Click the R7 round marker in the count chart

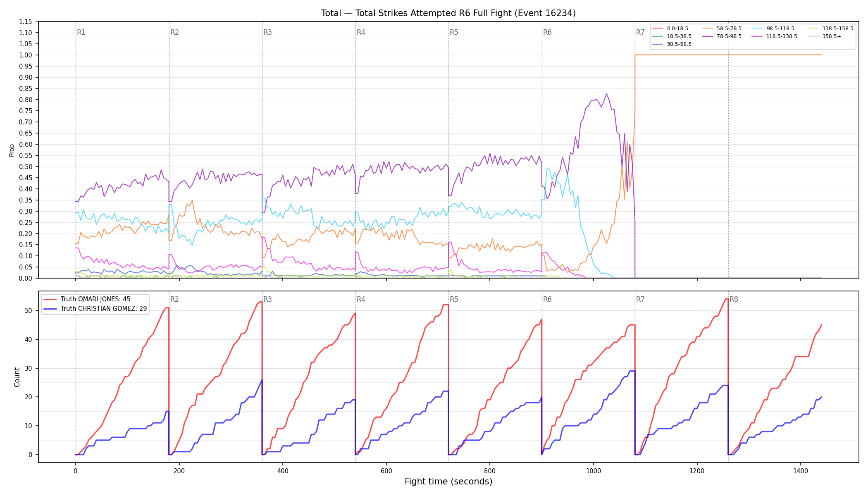coord(640,299)
